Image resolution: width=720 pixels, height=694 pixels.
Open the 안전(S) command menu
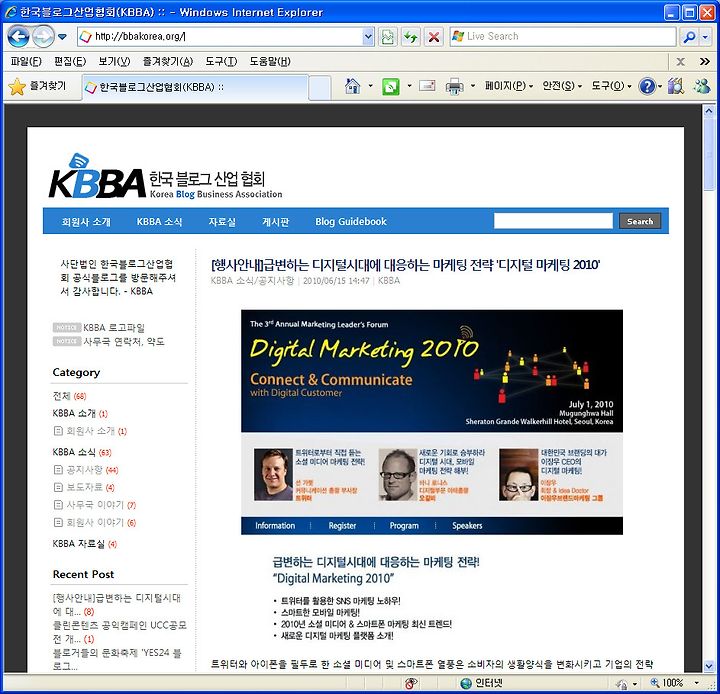pos(562,86)
